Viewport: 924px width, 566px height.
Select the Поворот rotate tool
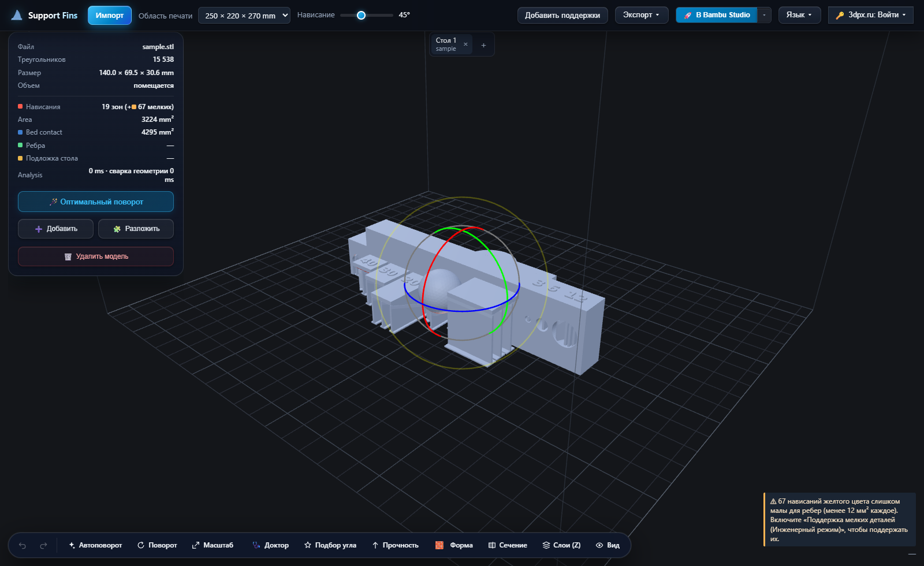tap(157, 545)
